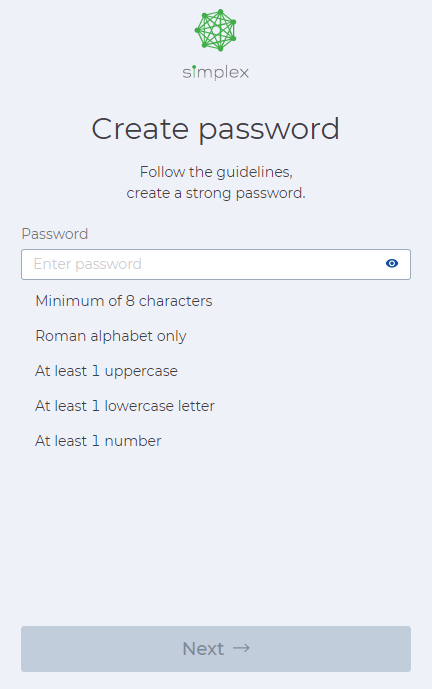
Task: Click the At least 1 number guideline
Action: pyautogui.click(x=98, y=441)
